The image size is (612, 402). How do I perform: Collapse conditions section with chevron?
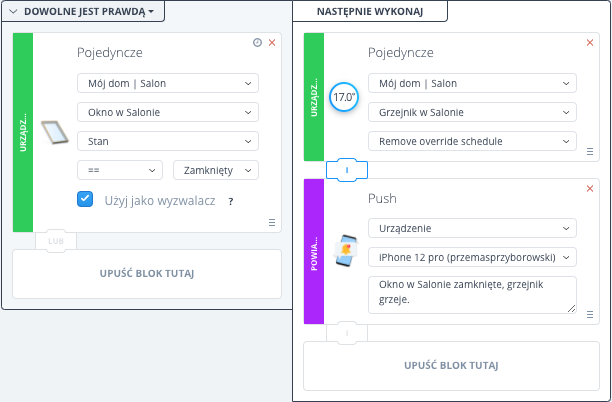pyautogui.click(x=13, y=11)
